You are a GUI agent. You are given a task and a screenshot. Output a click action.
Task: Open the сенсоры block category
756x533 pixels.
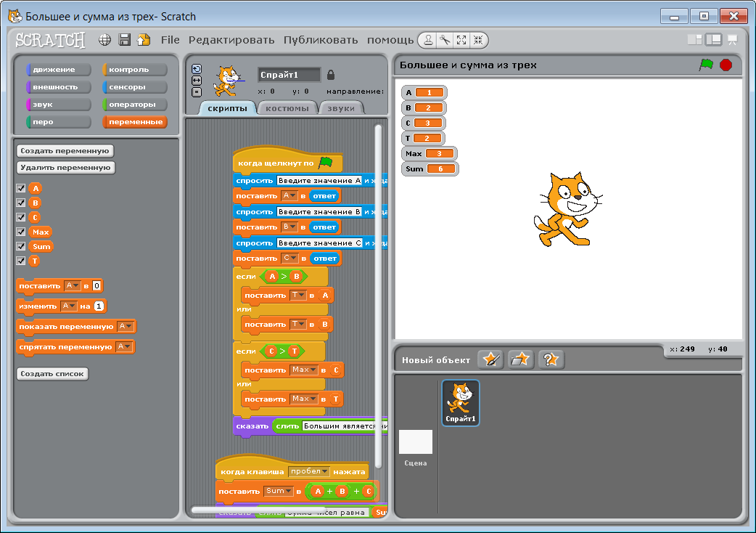click(x=134, y=87)
